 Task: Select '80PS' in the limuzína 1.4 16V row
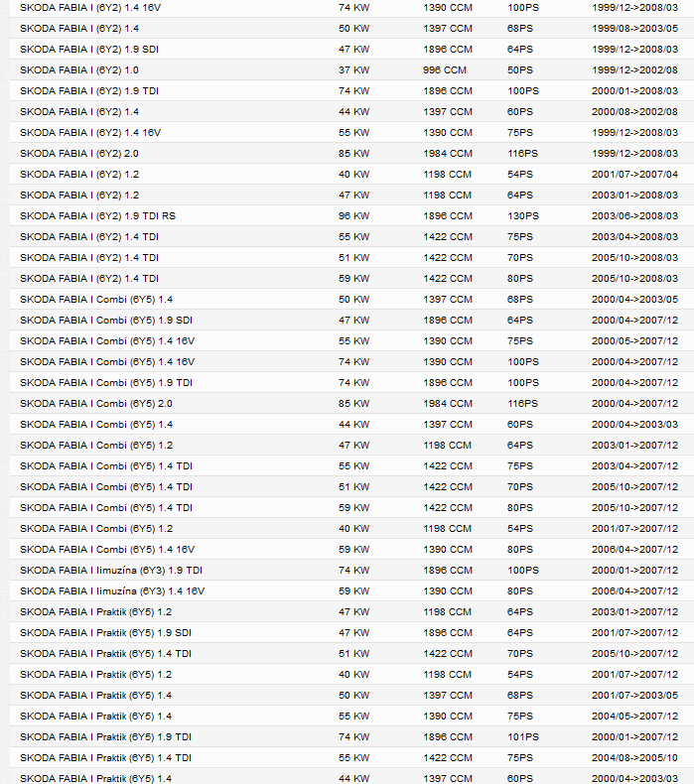click(x=520, y=591)
